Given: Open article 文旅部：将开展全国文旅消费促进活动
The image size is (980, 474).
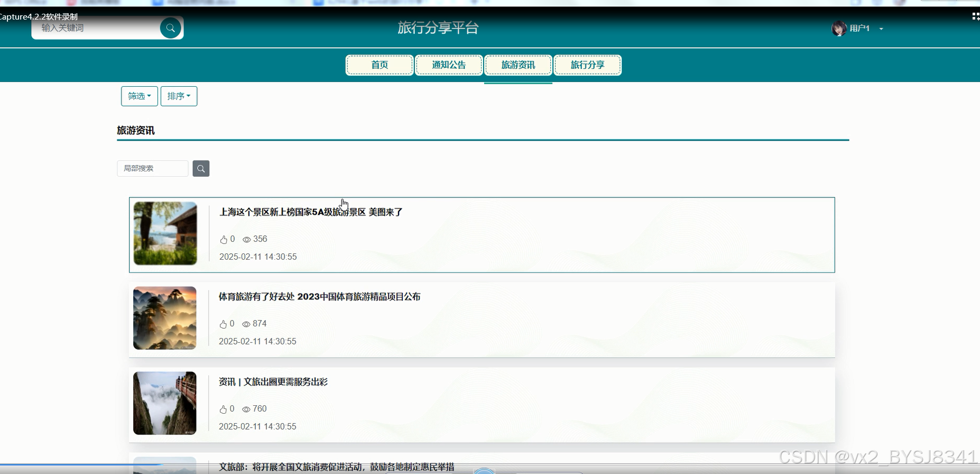Looking at the screenshot, I should click(337, 467).
